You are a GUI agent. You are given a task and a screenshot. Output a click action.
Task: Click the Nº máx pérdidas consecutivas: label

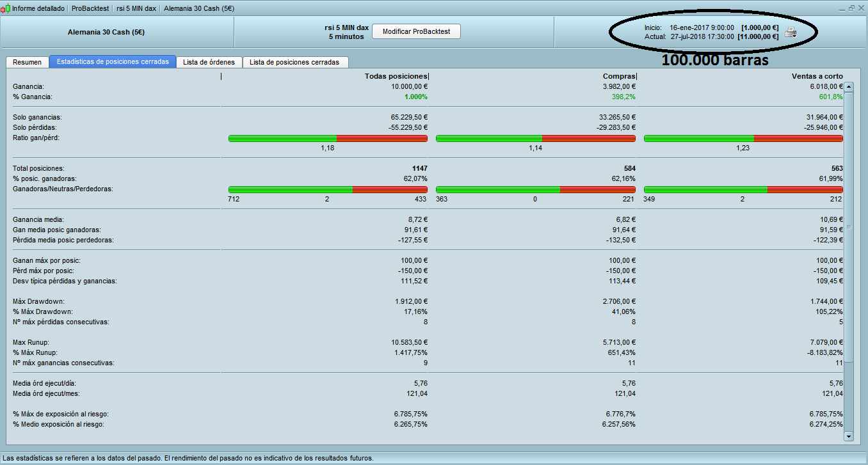[61, 322]
